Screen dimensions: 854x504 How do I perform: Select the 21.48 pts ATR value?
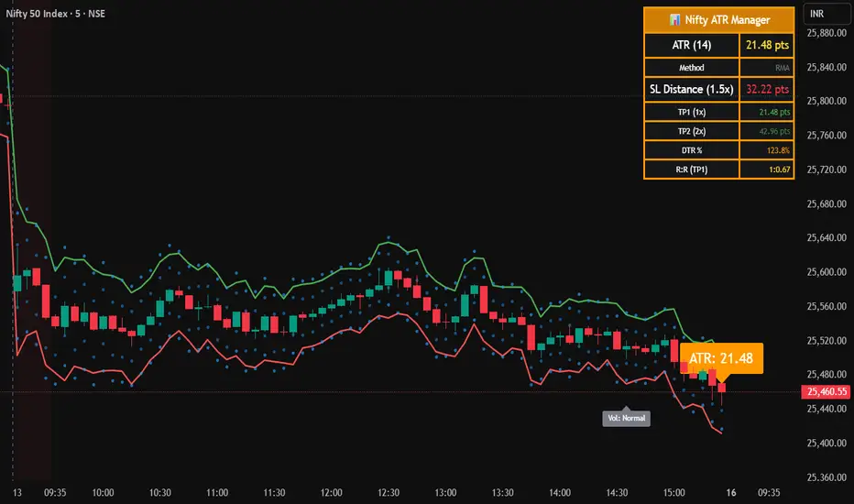(x=767, y=45)
